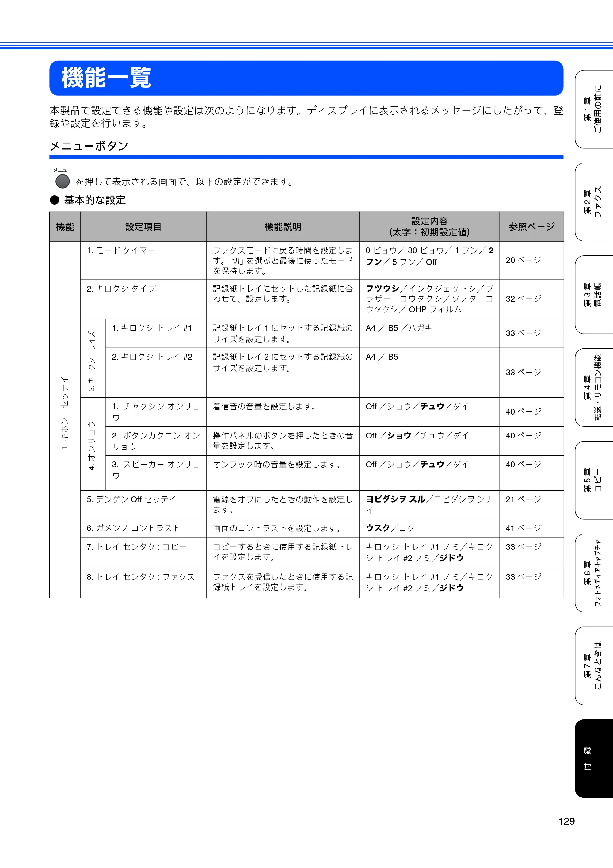Click the 41 ページ page reference
Viewport: 613px width, 868px height.
[524, 528]
